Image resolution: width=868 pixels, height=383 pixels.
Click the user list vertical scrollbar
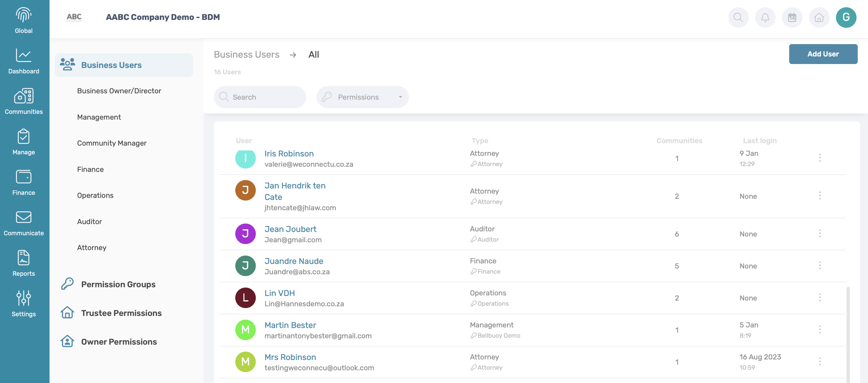point(848,333)
